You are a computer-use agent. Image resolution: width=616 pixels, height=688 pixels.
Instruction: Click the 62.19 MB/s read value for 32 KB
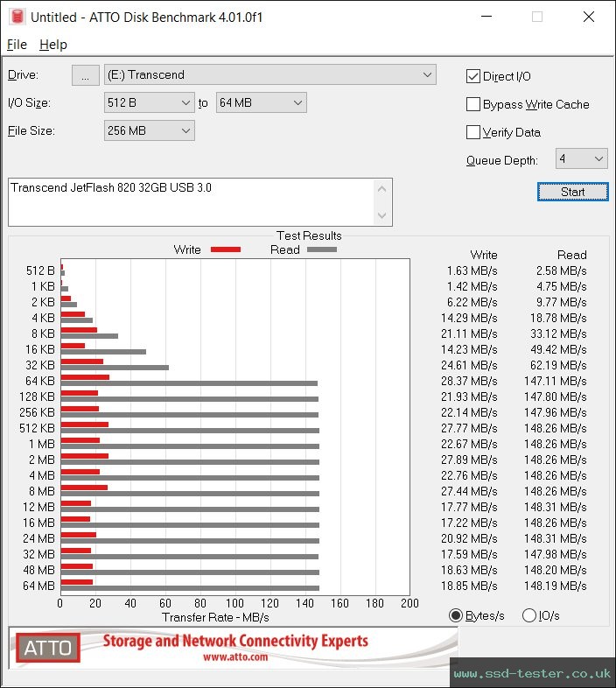pyautogui.click(x=558, y=365)
